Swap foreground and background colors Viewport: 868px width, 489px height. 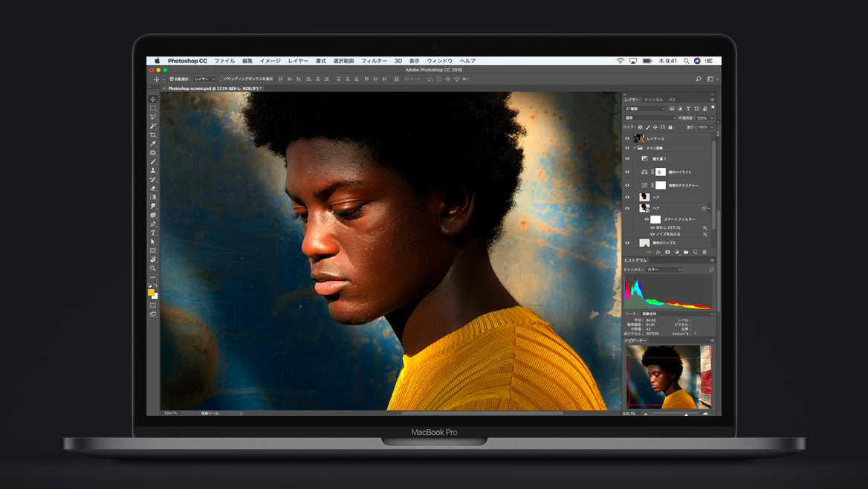click(155, 286)
